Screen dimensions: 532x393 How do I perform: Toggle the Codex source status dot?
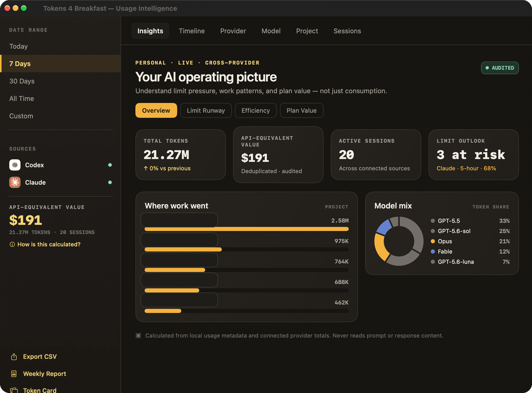click(x=110, y=165)
